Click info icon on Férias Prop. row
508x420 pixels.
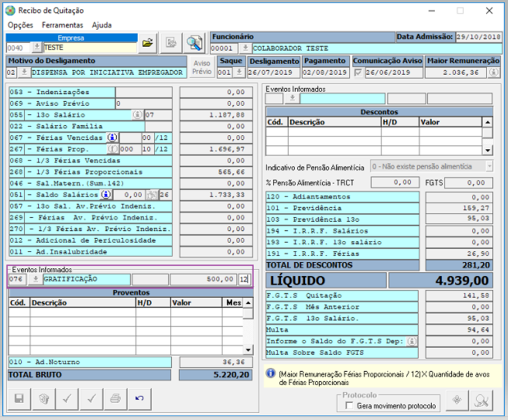click(x=112, y=149)
